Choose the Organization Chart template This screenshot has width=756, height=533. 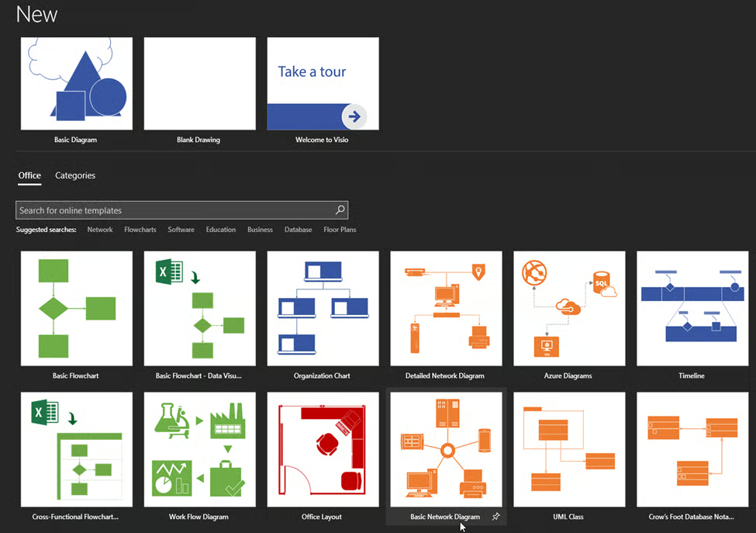pos(323,308)
